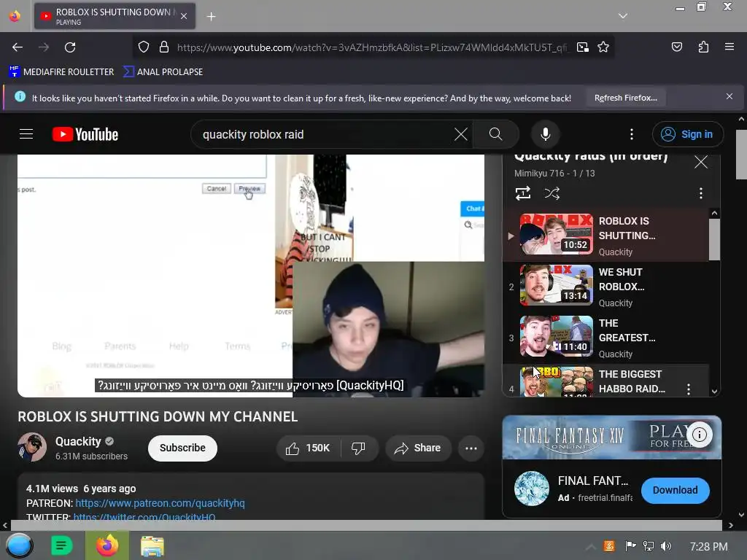747x560 pixels.
Task: Click the address bar URL
Action: point(371,47)
